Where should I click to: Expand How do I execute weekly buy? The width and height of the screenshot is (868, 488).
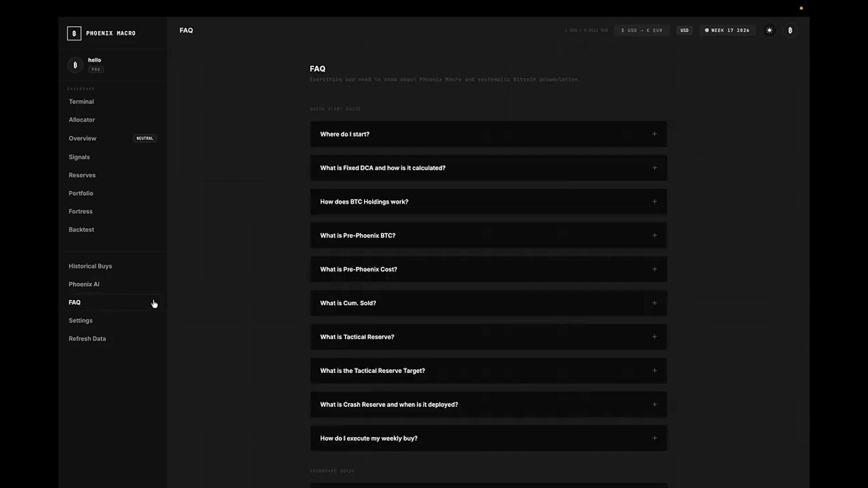[x=488, y=438]
